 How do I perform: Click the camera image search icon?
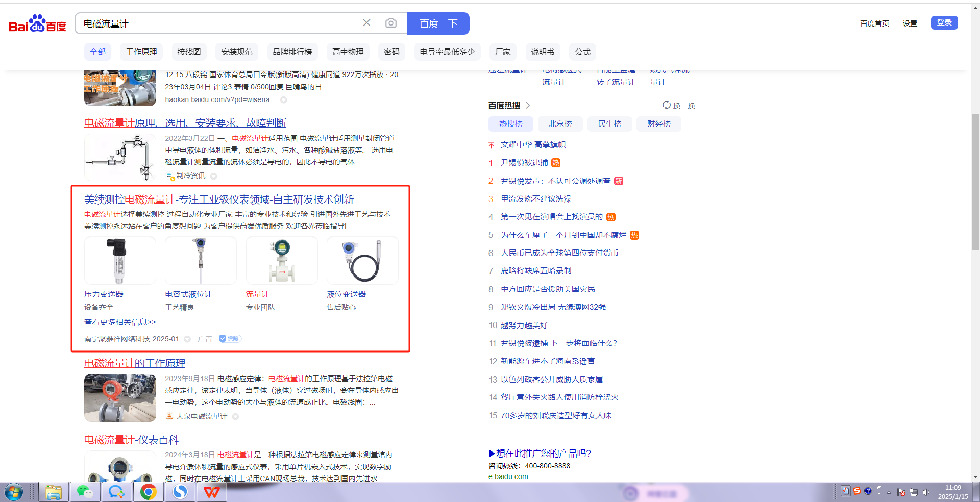coord(390,23)
